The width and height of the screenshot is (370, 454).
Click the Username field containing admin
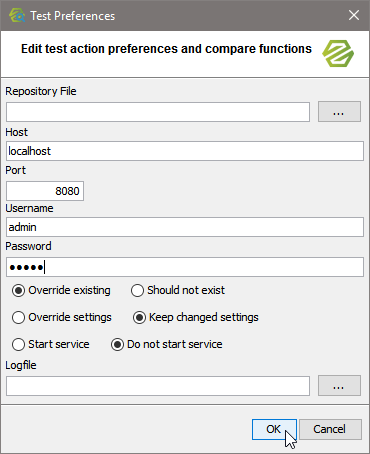coord(185,227)
